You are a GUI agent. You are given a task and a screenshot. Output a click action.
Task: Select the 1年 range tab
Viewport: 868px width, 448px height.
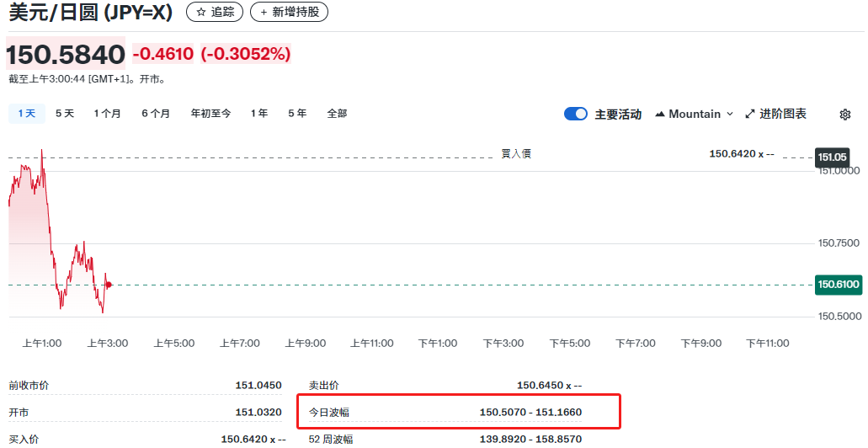tap(259, 114)
